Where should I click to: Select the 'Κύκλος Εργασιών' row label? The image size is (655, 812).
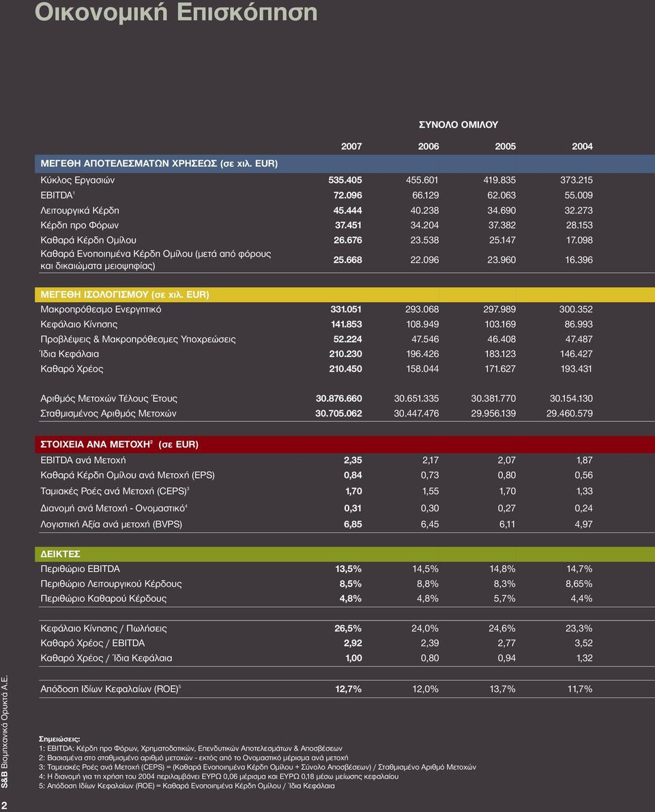(78, 180)
